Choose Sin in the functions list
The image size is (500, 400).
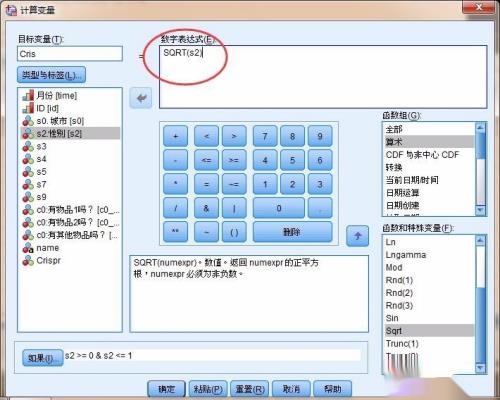[x=429, y=318]
